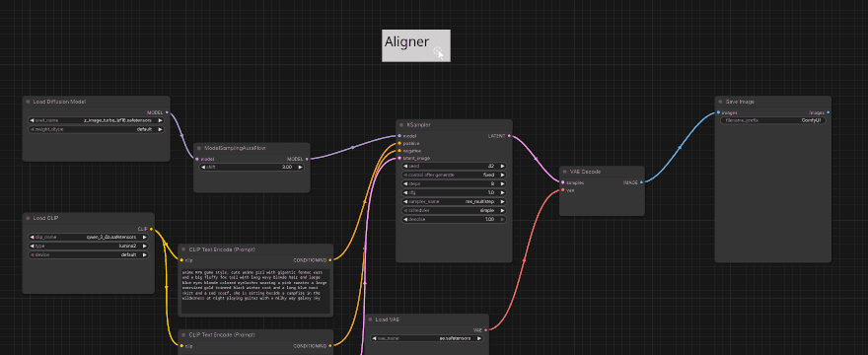Click the KSampler node title text
The width and height of the screenshot is (868, 355).
418,125
